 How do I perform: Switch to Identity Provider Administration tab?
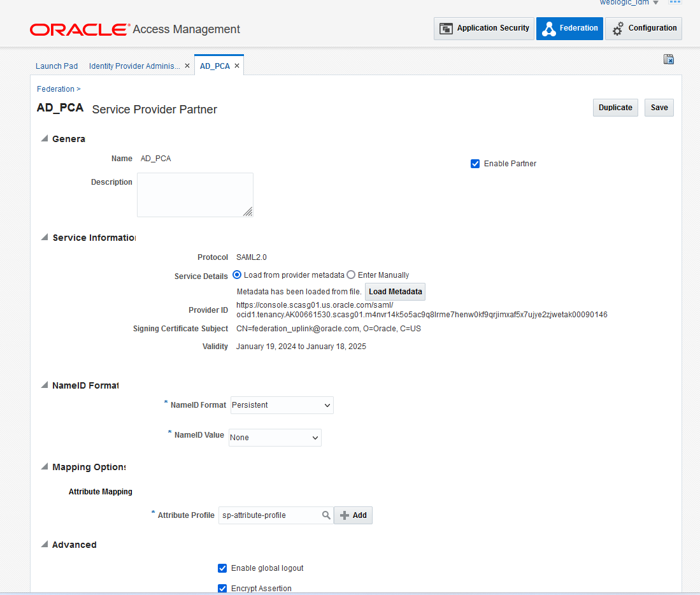click(x=134, y=66)
